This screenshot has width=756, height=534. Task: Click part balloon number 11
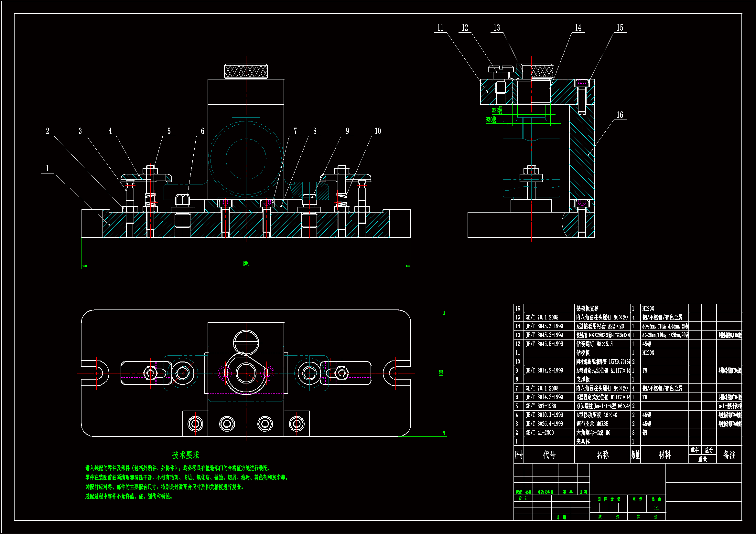pyautogui.click(x=440, y=28)
